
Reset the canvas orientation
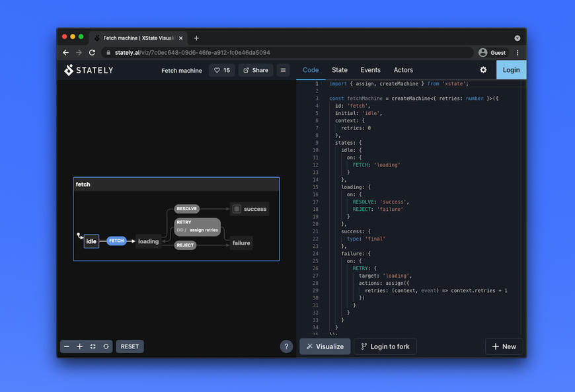[x=106, y=346]
